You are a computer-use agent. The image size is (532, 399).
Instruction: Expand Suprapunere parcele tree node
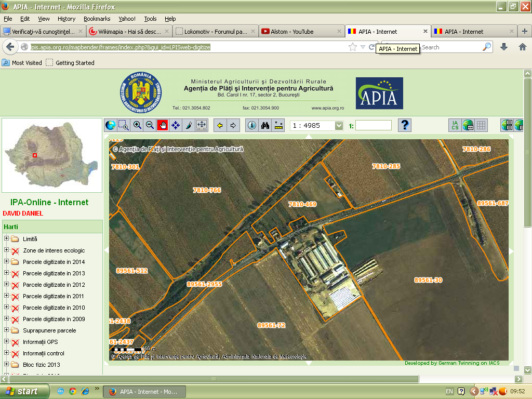6,330
